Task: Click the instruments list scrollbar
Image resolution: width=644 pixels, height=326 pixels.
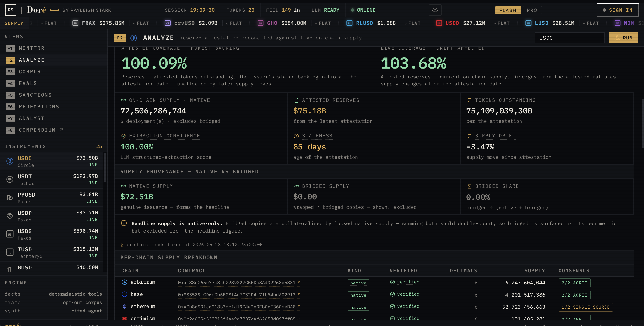Action: pos(105,168)
